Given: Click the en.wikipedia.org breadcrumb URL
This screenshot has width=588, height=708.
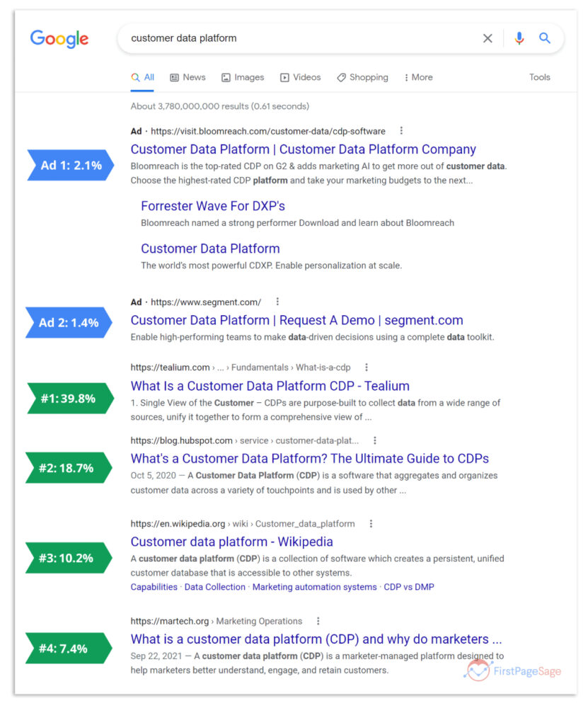Looking at the screenshot, I should click(243, 524).
